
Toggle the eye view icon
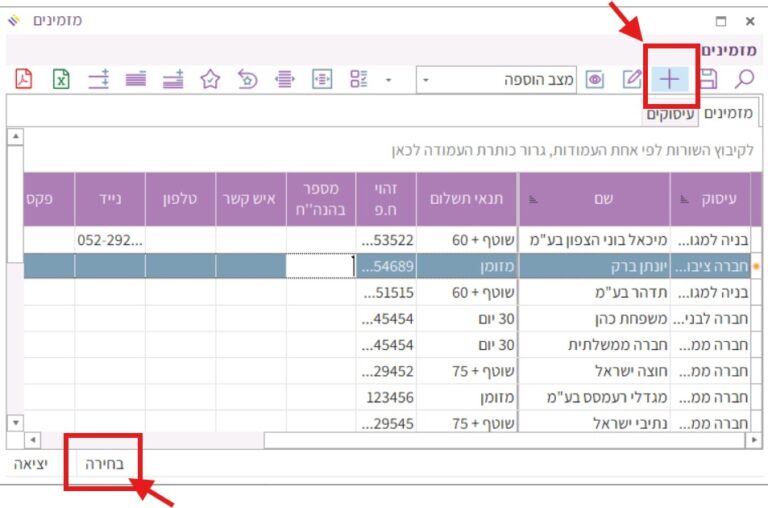(595, 79)
